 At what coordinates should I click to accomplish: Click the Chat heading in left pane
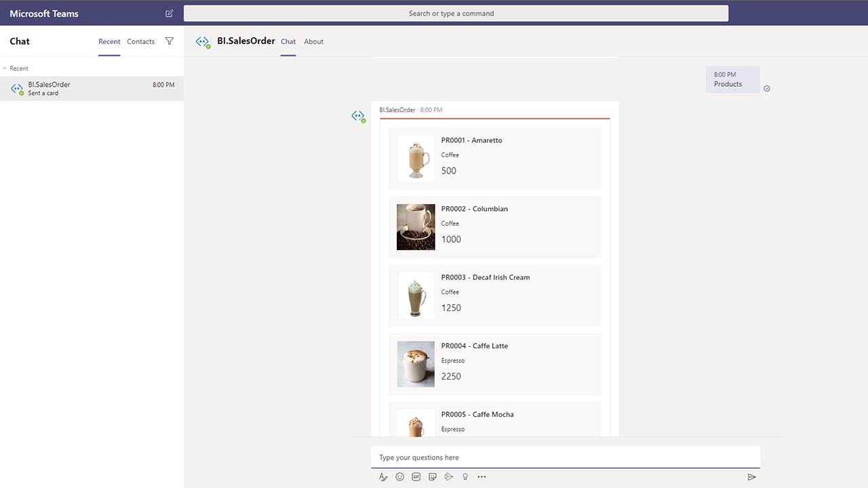[x=20, y=41]
